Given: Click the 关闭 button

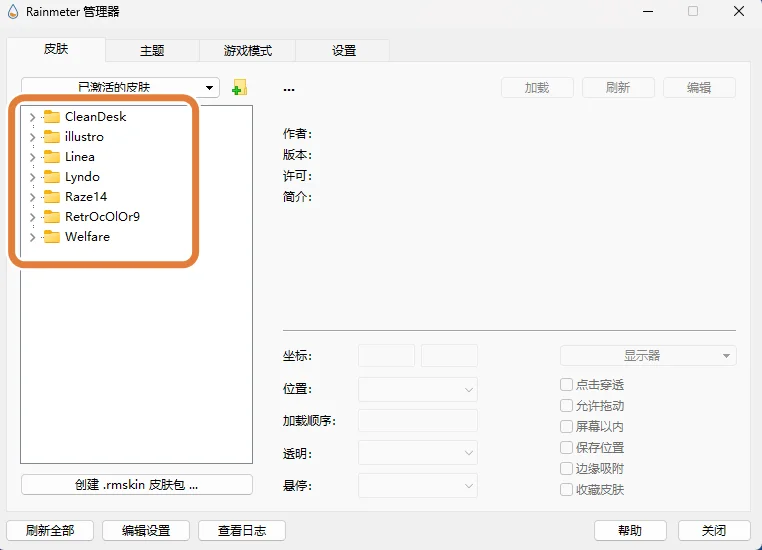Looking at the screenshot, I should [714, 531].
